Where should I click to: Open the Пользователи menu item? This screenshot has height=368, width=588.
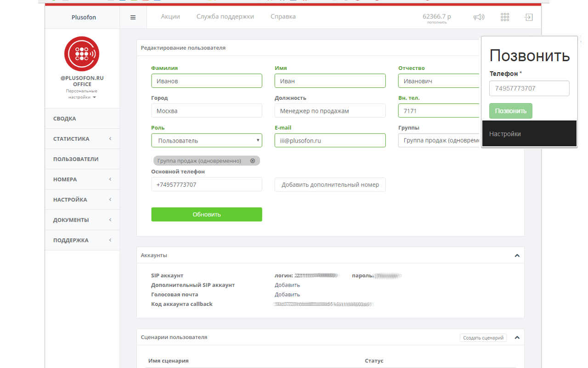point(82,159)
